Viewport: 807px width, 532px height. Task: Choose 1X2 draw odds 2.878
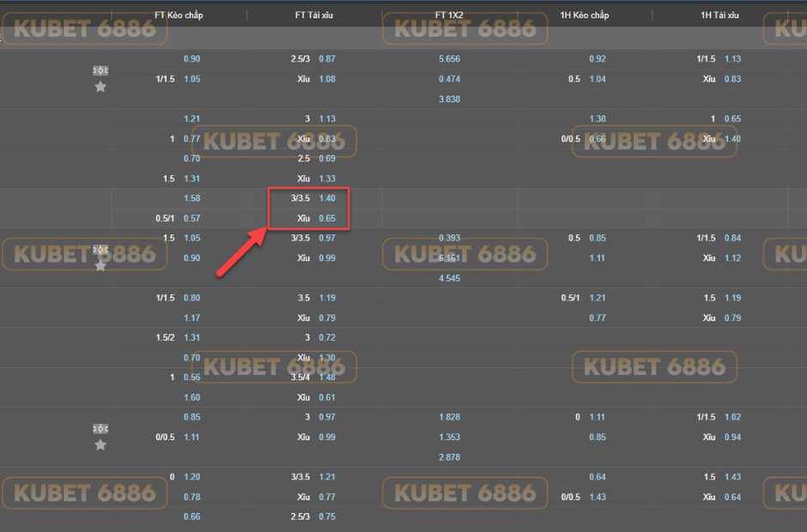[449, 456]
